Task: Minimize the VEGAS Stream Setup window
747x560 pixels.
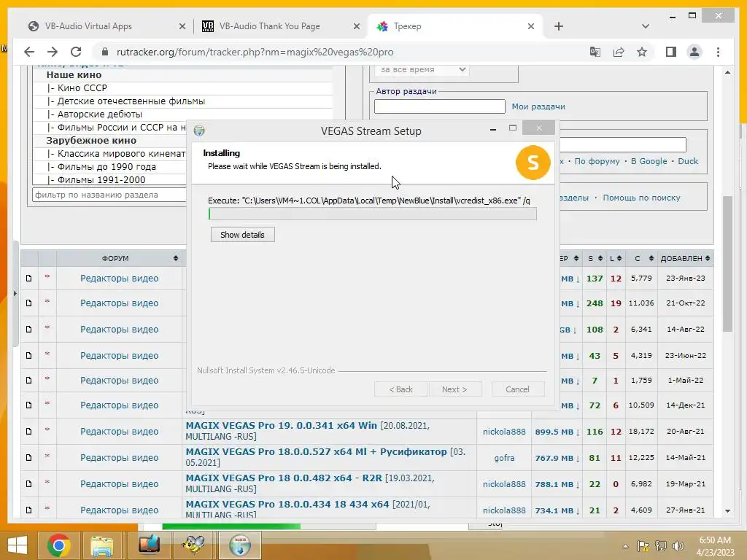Action: pos(493,128)
